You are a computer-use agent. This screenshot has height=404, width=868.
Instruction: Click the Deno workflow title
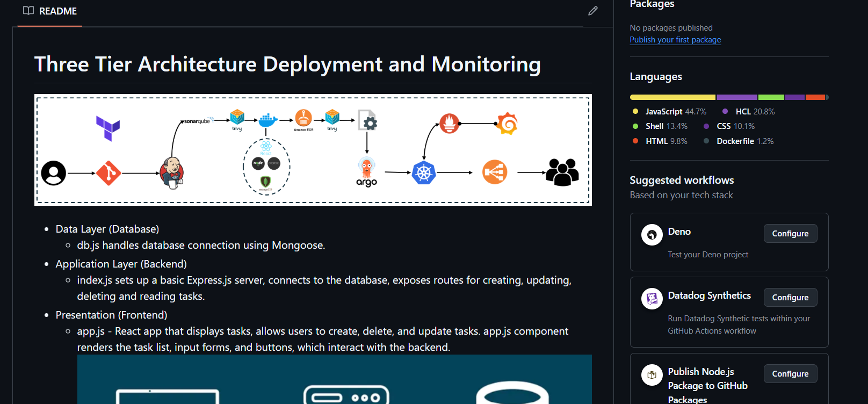[x=679, y=232]
